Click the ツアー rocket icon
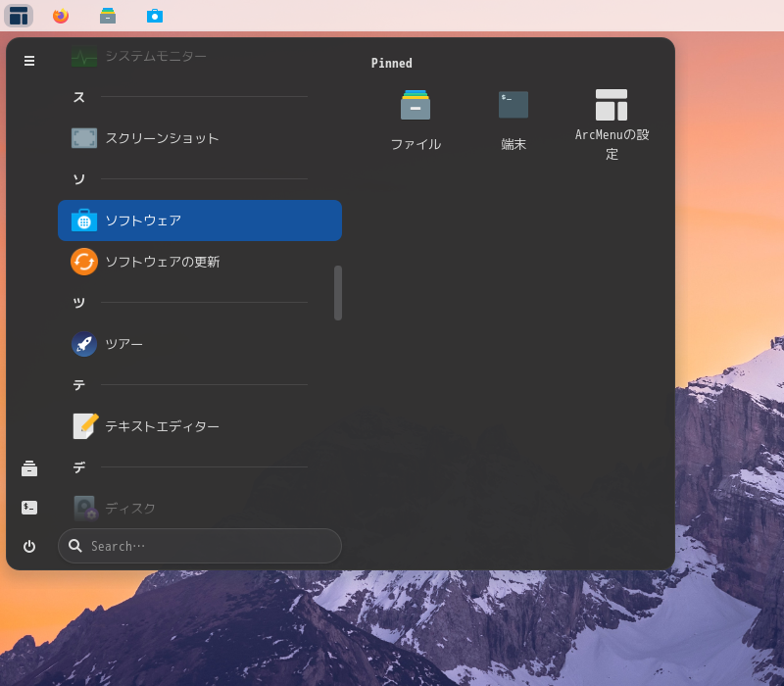The height and width of the screenshot is (686, 784). click(x=84, y=344)
